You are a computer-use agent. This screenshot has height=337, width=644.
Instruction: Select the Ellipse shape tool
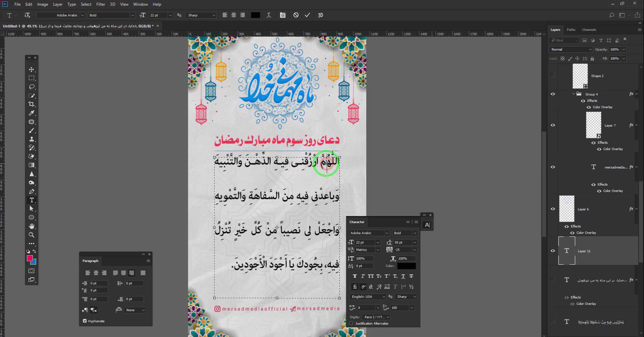(32, 217)
